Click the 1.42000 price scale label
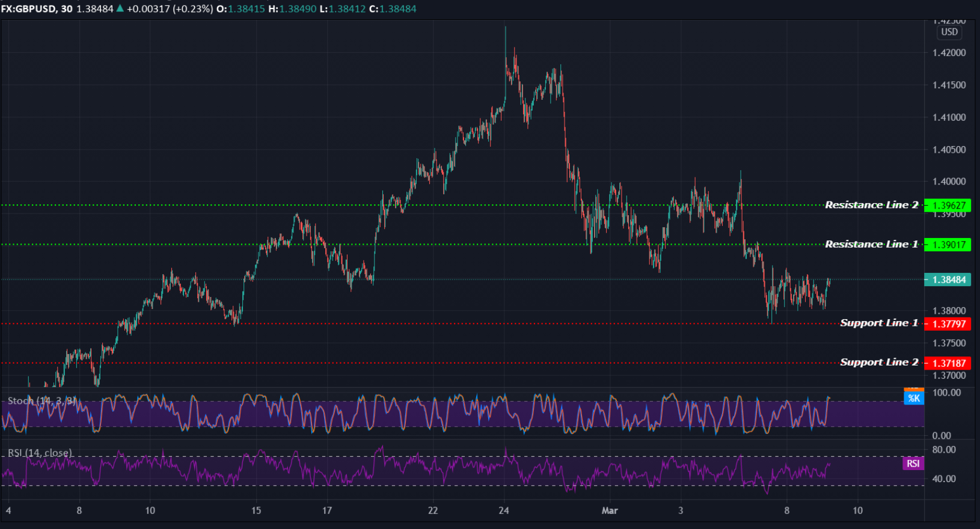Screen dimensions: 980x529 tap(949, 53)
